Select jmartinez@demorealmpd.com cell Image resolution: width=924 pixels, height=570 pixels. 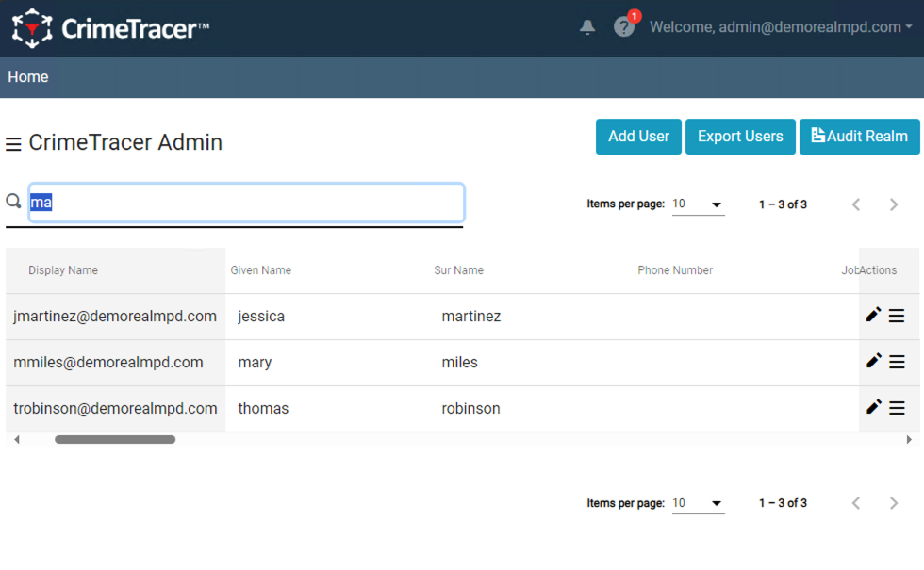115,317
